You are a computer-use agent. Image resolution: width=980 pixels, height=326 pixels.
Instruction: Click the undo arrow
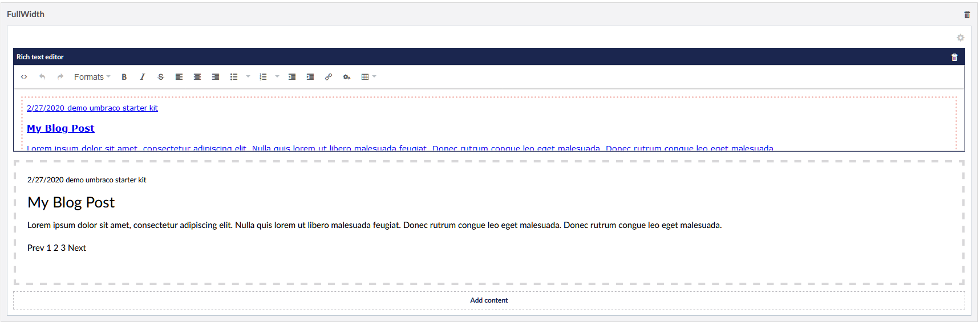pyautogui.click(x=42, y=77)
